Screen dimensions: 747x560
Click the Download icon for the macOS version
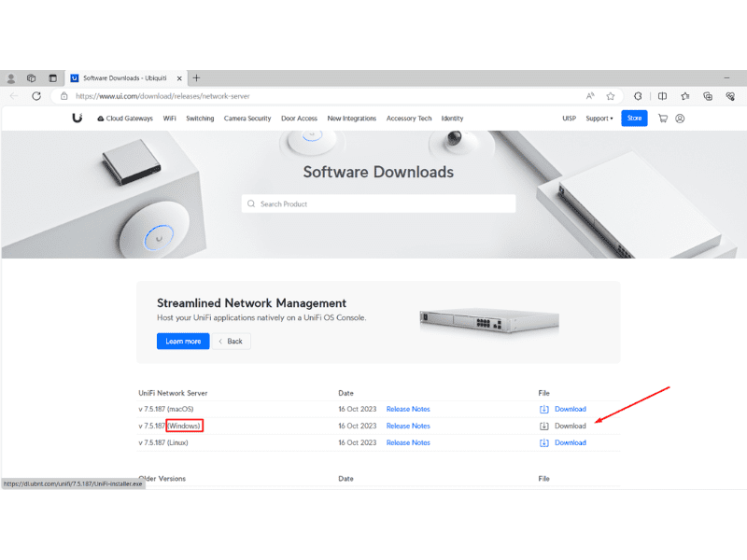coord(544,409)
